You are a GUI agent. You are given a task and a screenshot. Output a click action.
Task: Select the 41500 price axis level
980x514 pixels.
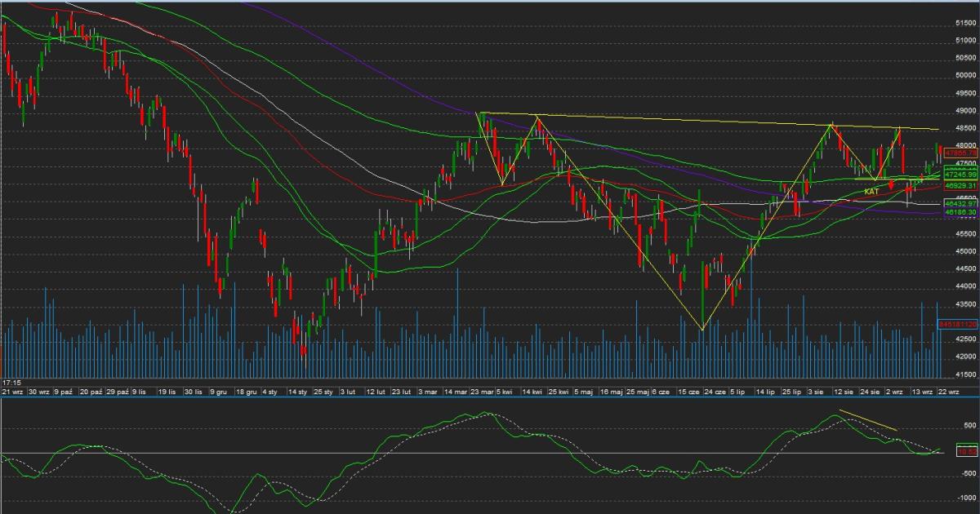965,374
